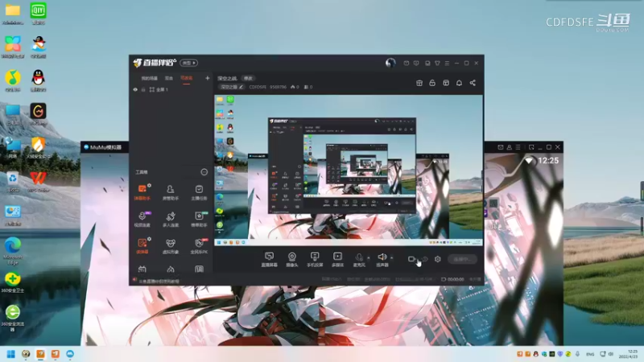
Task: Click the MuMu emulator fullscreen icon
Action: [x=531, y=147]
